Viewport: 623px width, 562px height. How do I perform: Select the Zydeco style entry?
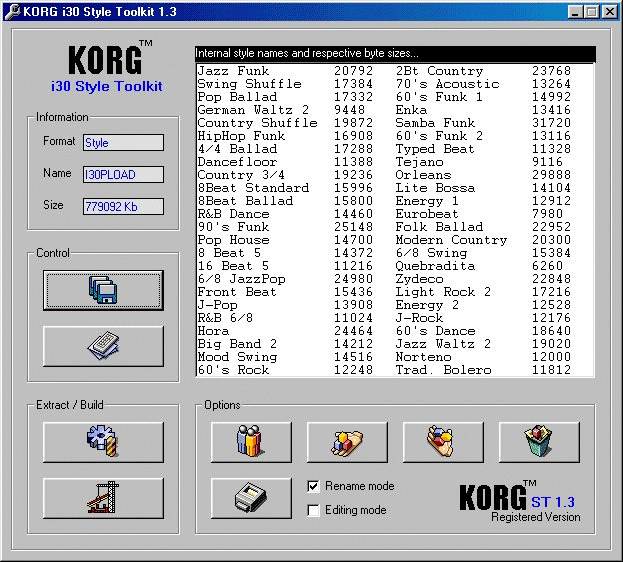(x=419, y=279)
